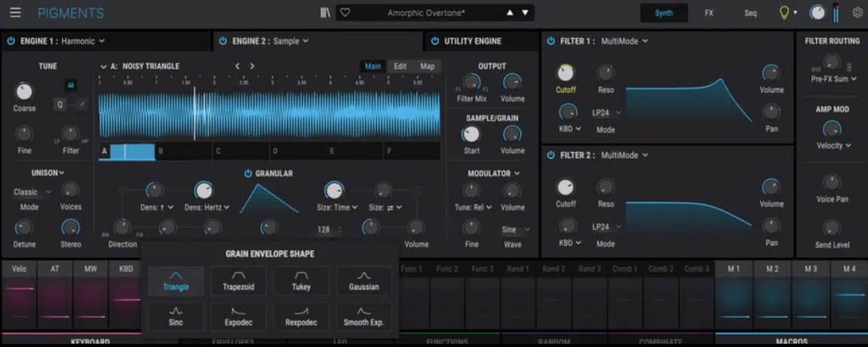
Task: Toggle Filter 1 power button
Action: click(550, 41)
